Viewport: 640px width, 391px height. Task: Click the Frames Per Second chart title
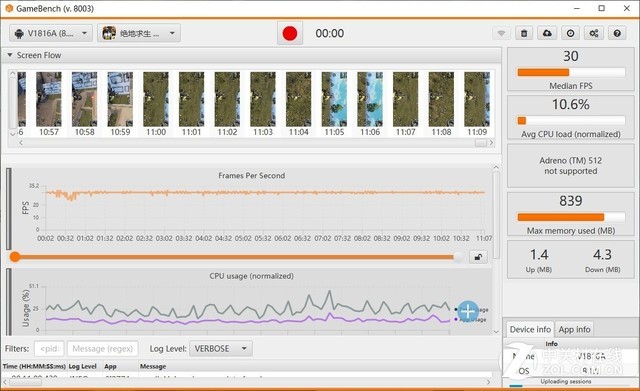[x=251, y=176]
